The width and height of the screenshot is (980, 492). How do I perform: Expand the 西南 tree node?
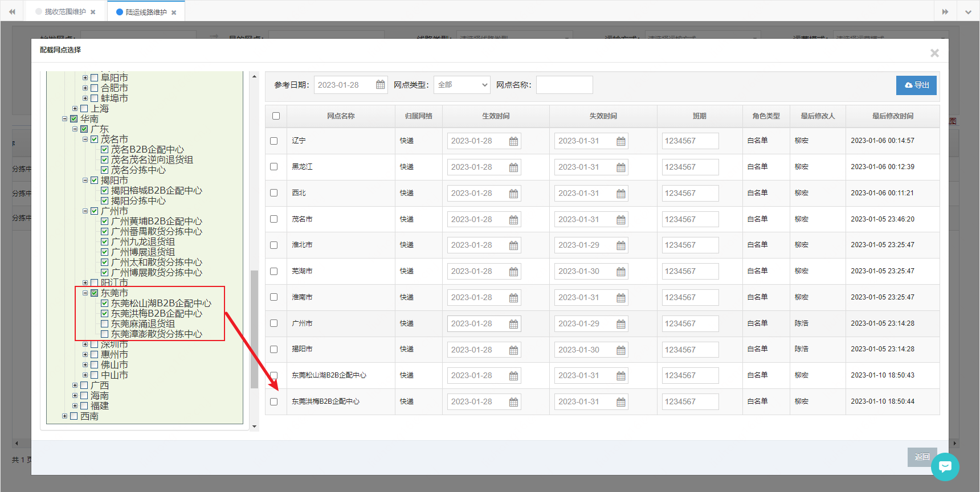coord(64,416)
